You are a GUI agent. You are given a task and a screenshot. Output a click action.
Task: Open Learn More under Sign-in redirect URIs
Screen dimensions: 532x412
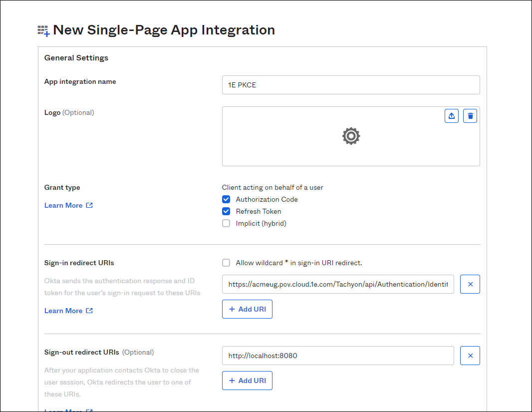(x=63, y=311)
